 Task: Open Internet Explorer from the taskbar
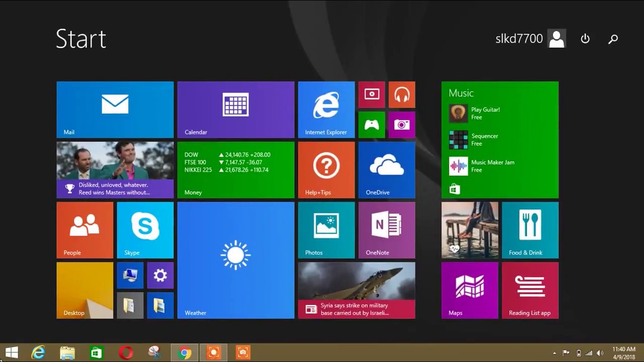(x=38, y=353)
